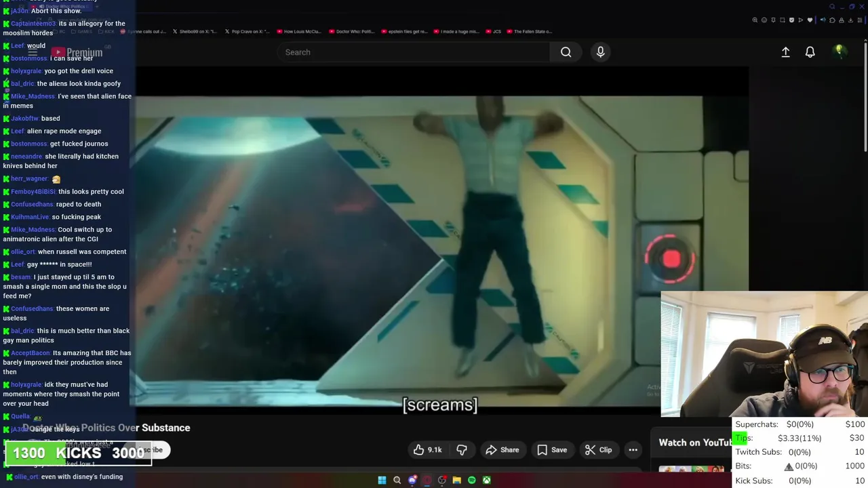The height and width of the screenshot is (488, 868).
Task: Click the 'Bits:' goal row label
Action: (743, 466)
